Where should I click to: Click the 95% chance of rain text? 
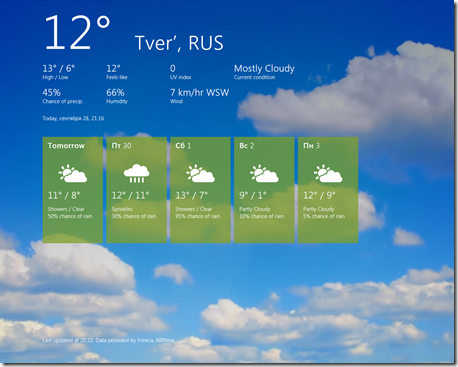tap(198, 216)
